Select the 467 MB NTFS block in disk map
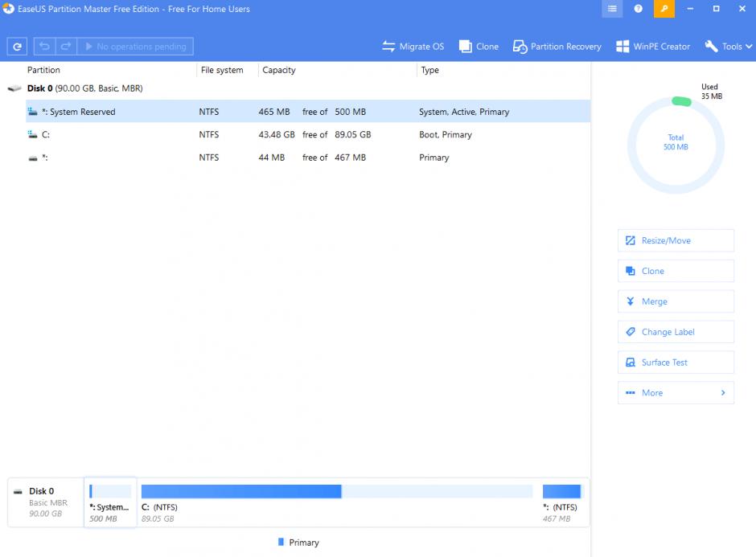The width and height of the screenshot is (756, 557). point(562,502)
